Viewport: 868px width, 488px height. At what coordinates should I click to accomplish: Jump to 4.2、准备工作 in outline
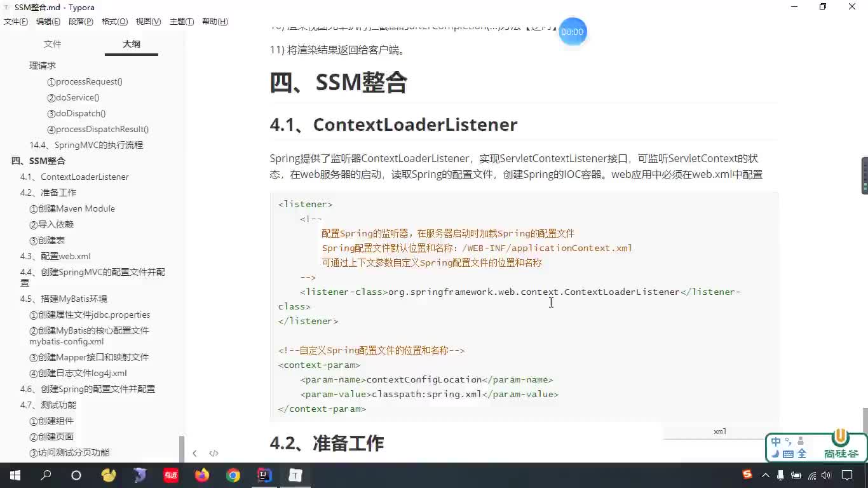coord(48,193)
